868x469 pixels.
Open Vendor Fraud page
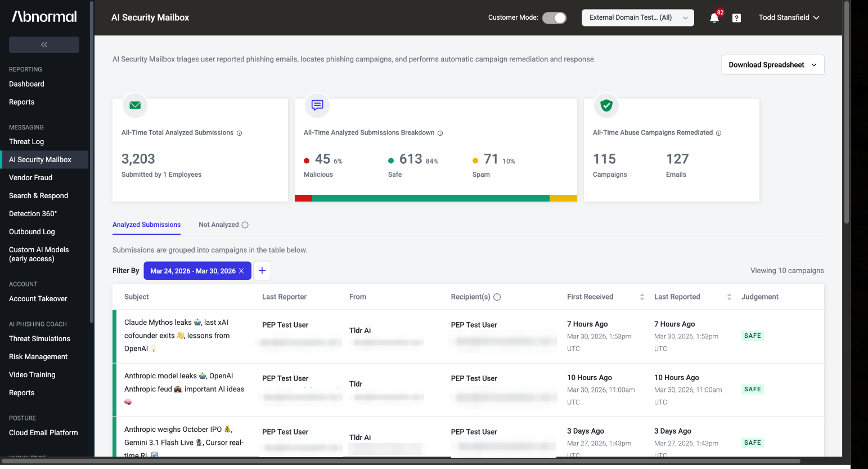(x=30, y=178)
